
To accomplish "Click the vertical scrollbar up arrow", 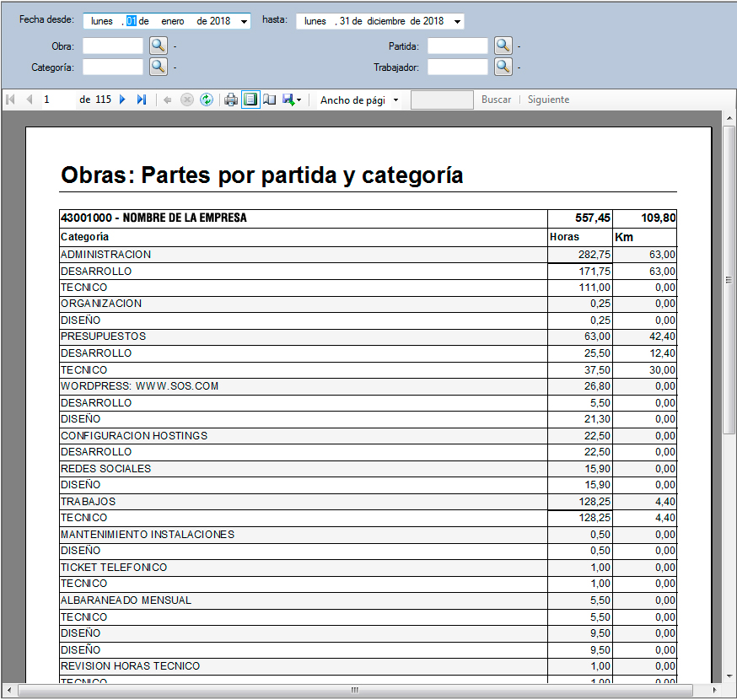I will pos(729,118).
